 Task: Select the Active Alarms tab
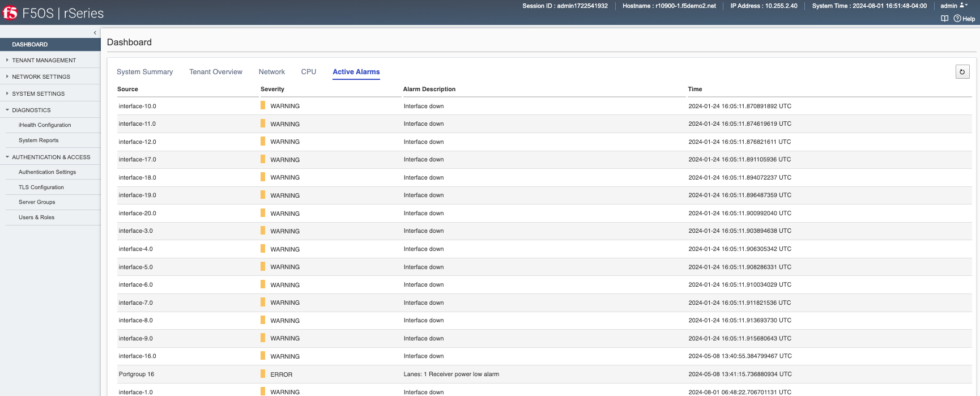point(356,72)
